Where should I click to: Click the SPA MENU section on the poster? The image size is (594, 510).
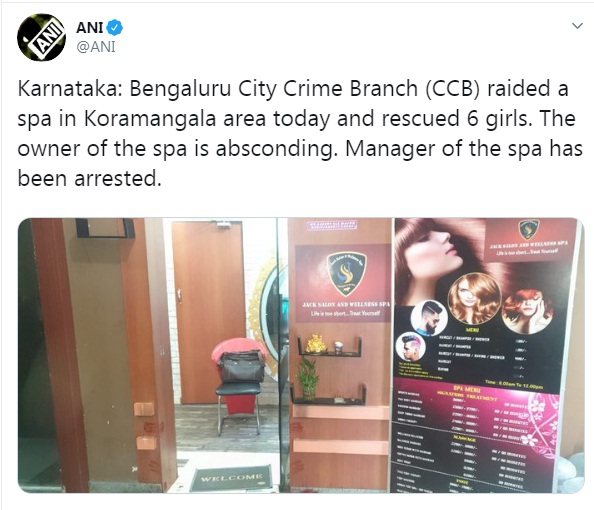point(467,390)
